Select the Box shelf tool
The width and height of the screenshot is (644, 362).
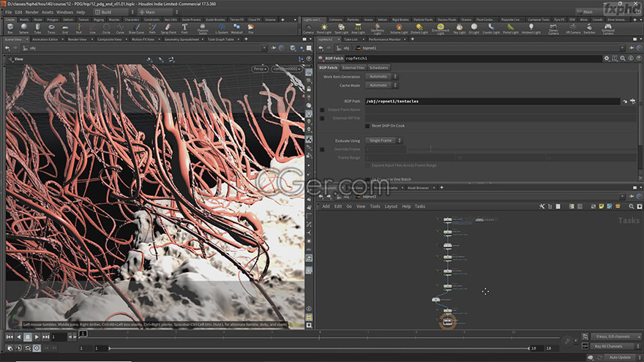pyautogui.click(x=10, y=29)
